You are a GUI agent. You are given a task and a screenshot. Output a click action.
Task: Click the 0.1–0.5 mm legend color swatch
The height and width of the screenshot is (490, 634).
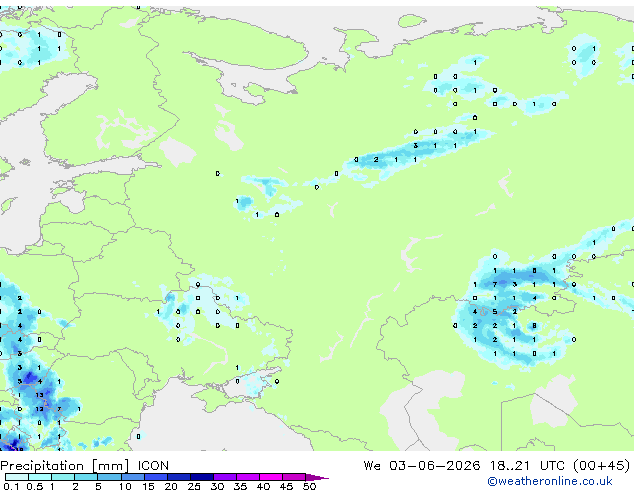(x=17, y=477)
